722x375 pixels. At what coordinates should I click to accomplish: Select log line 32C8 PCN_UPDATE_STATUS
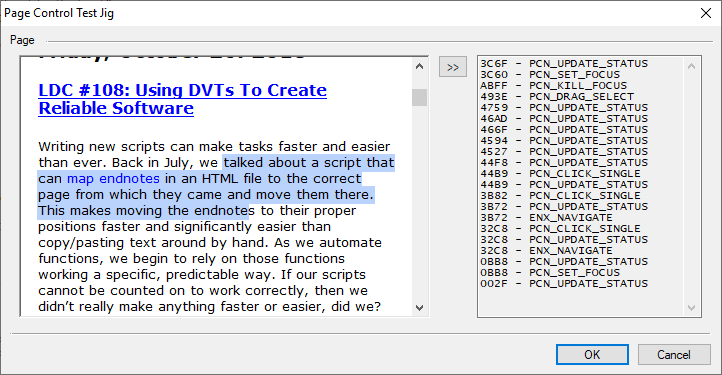coord(564,240)
